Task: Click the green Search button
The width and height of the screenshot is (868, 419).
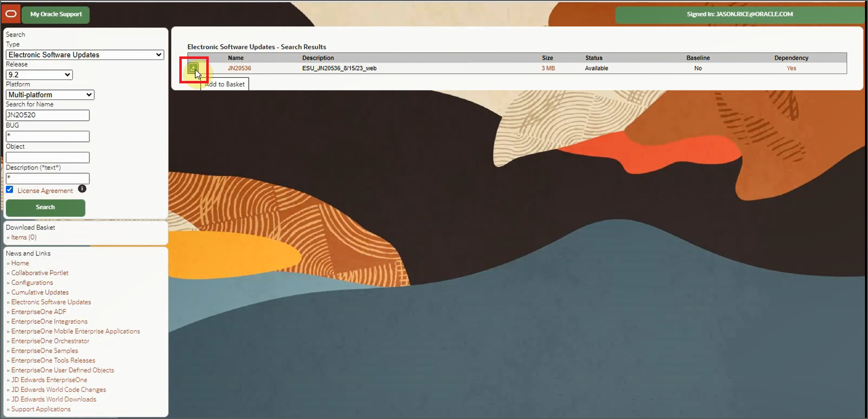Action: [45, 207]
